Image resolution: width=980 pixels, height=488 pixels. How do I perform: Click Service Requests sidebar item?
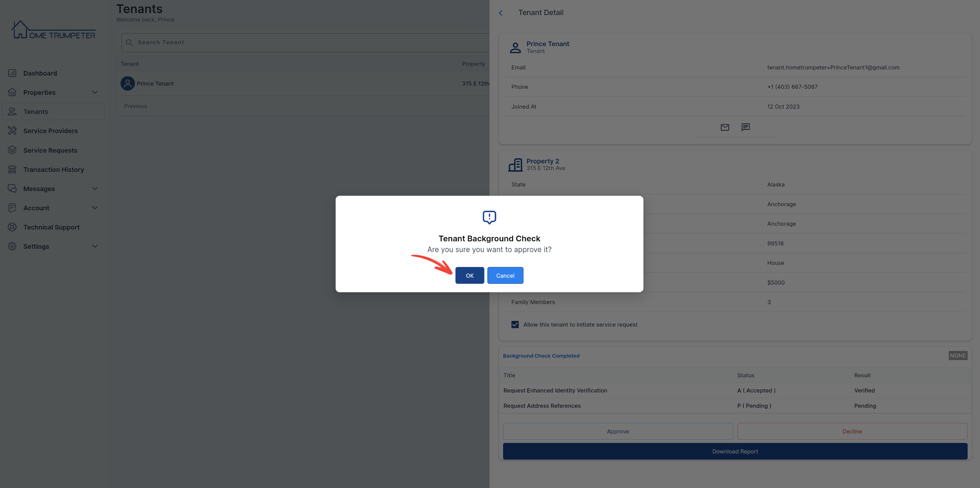click(50, 150)
